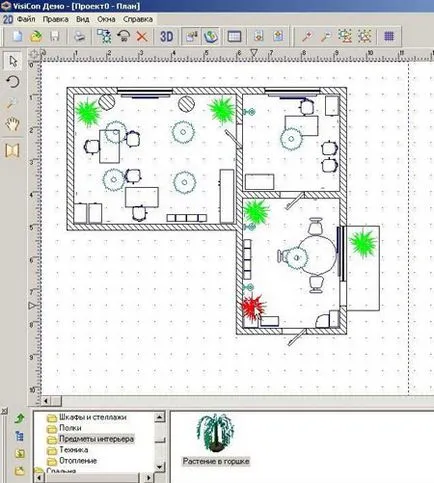Click the bottom library sidebar folder icon
Viewport: 434px width, 483px height.
pos(20,471)
